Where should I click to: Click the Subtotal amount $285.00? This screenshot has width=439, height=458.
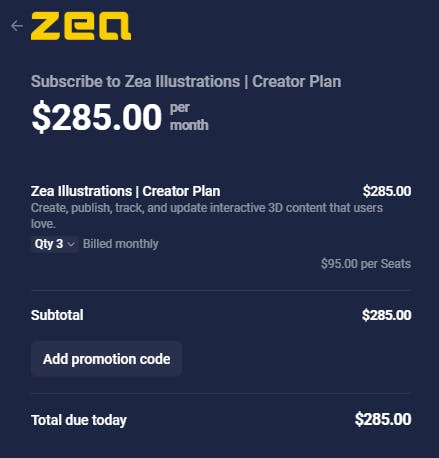[x=387, y=315]
